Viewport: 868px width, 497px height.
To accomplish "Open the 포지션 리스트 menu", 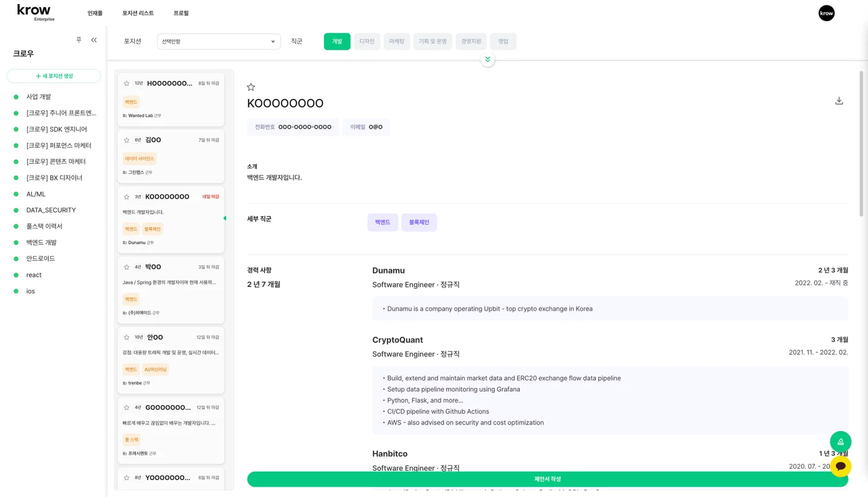I will coord(138,13).
